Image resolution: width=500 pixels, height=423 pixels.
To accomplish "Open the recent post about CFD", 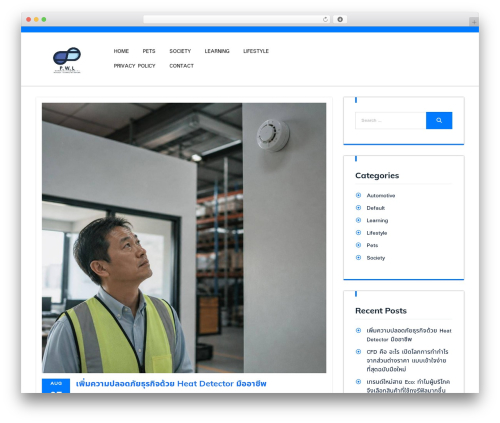I will (407, 360).
